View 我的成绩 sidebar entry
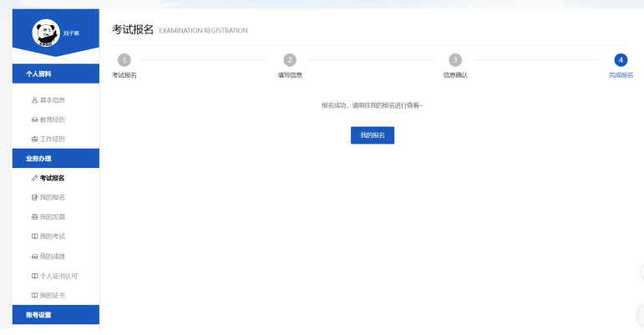 (x=52, y=256)
